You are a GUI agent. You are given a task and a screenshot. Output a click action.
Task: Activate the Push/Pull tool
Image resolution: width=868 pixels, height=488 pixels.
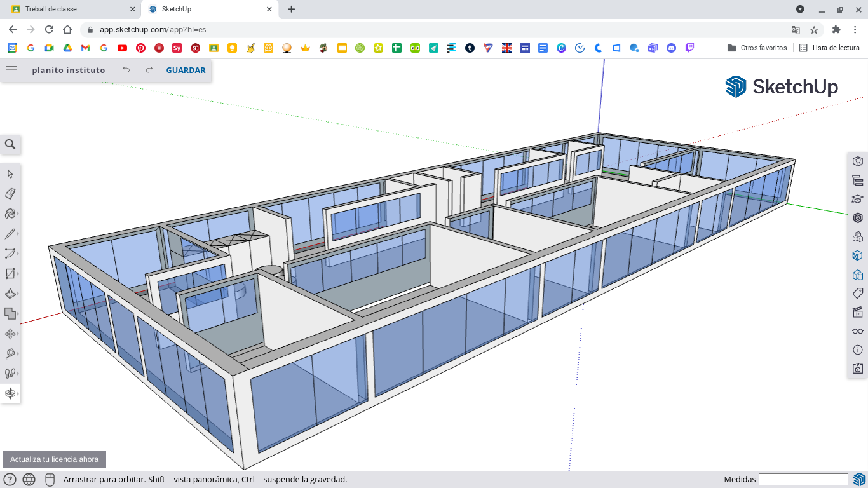[10, 294]
